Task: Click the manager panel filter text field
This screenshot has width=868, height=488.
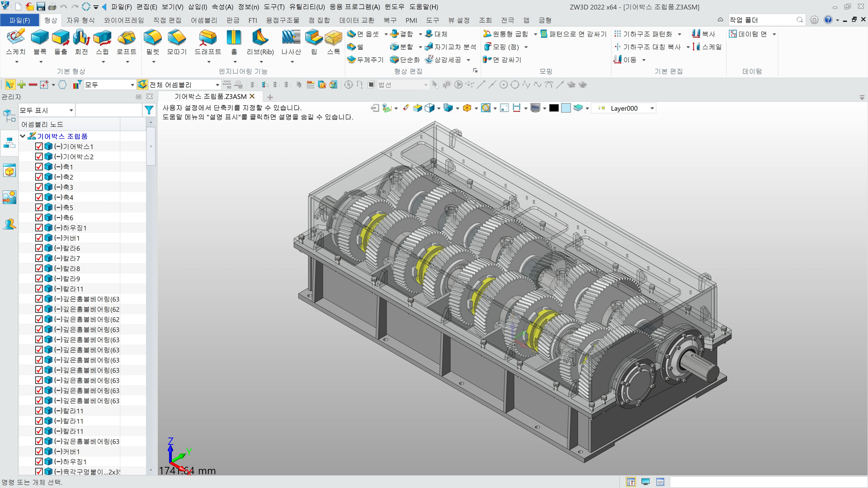Action: pyautogui.click(x=108, y=110)
